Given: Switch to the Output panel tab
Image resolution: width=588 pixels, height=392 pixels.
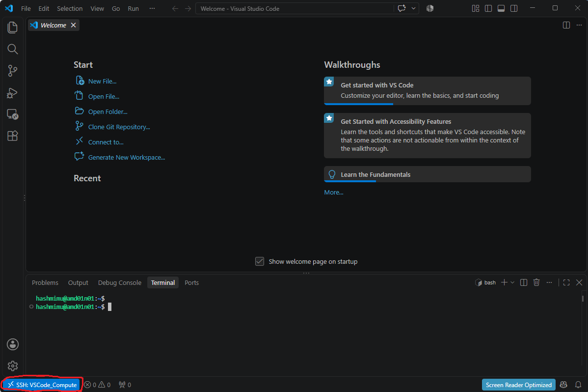Looking at the screenshot, I should (x=78, y=283).
